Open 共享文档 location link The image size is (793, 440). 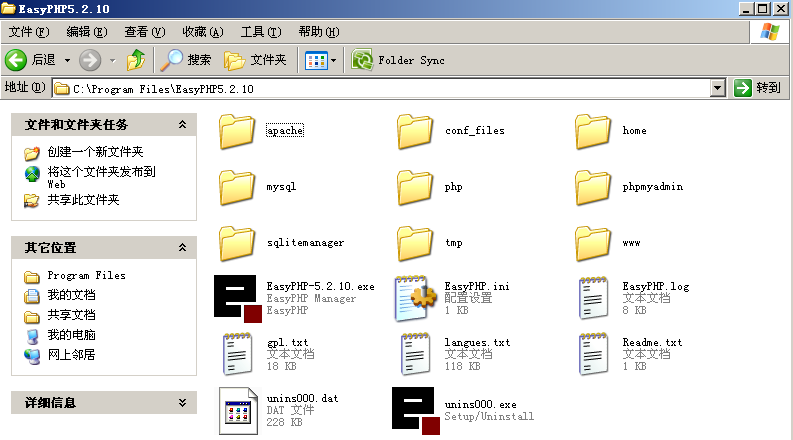pos(71,315)
